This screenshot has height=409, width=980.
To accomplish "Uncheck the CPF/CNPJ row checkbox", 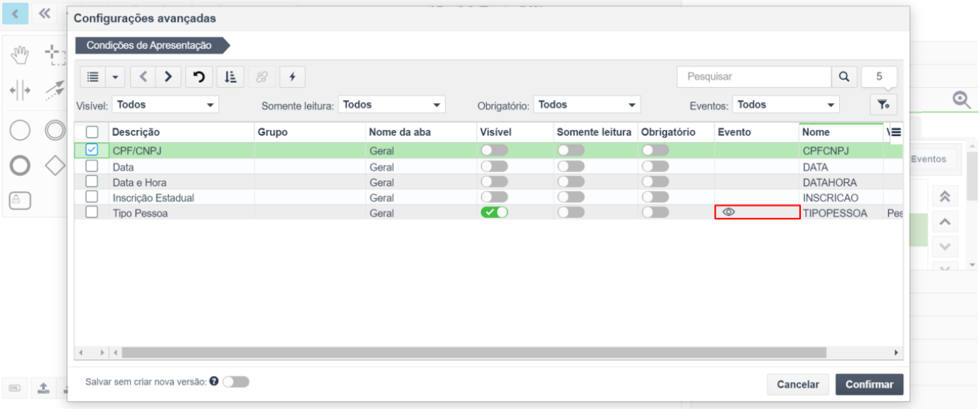I will tap(92, 150).
